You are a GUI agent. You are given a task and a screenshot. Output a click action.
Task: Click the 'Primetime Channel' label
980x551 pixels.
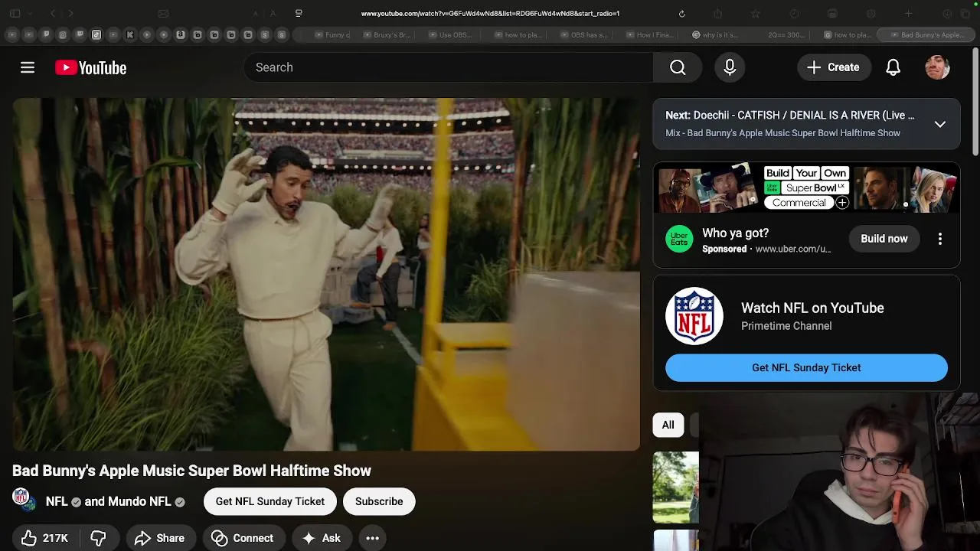click(786, 326)
